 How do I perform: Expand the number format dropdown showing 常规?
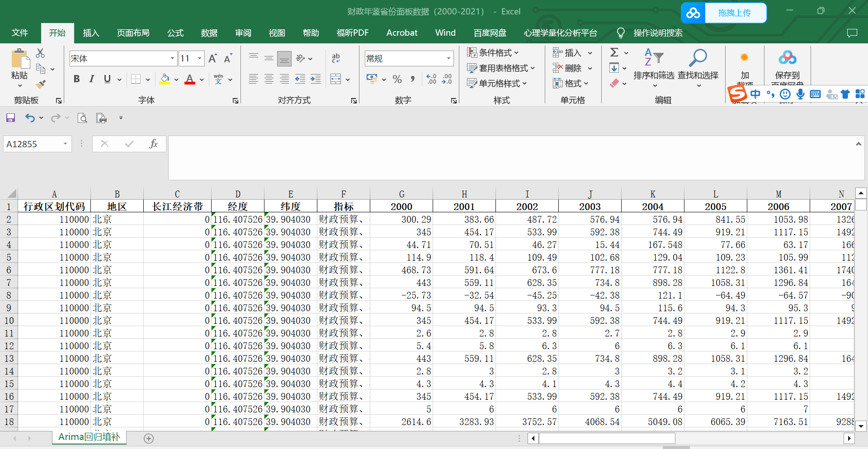(448, 58)
